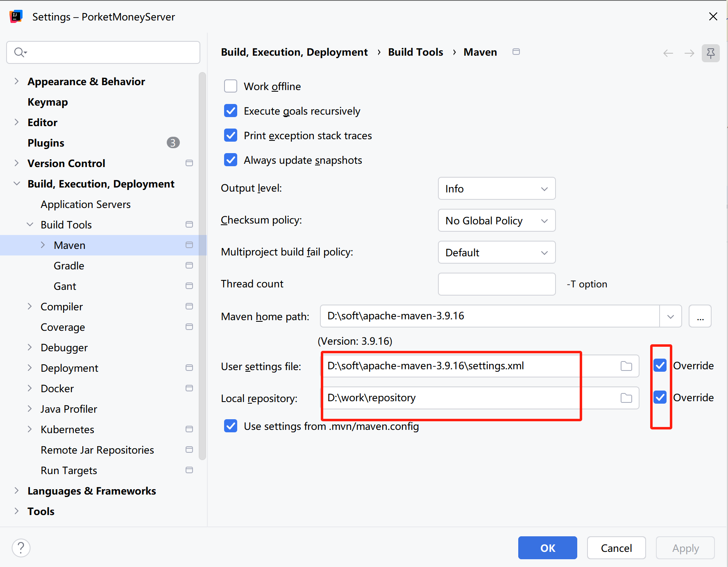Click project icon next to Compiler
Viewport: 728px width, 567px height.
click(x=189, y=306)
